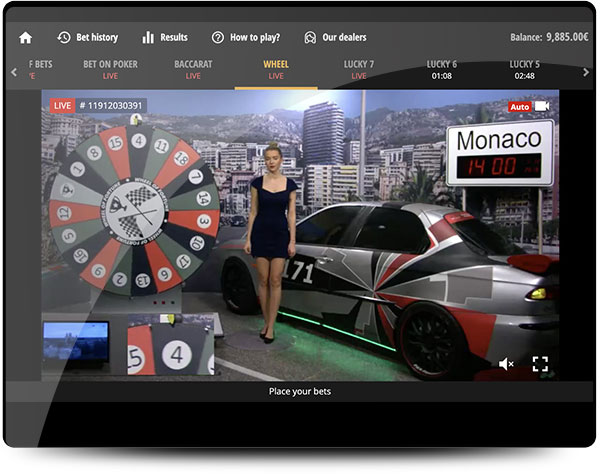Toggle the Auto video quality badge
The height and width of the screenshot is (474, 600).
[x=519, y=106]
